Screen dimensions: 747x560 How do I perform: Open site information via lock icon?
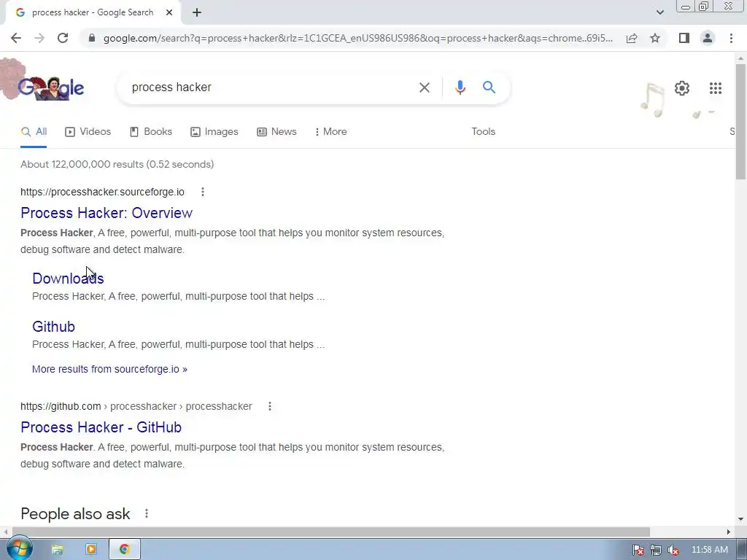coord(92,38)
